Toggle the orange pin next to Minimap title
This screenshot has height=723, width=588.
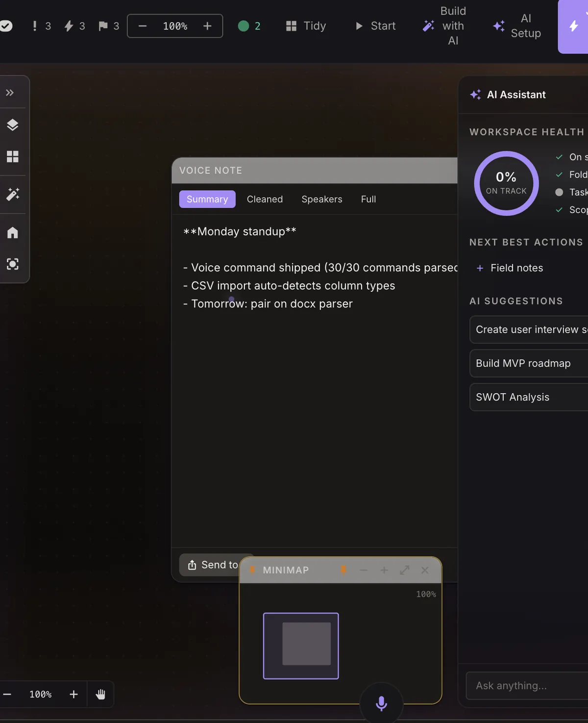pos(343,570)
